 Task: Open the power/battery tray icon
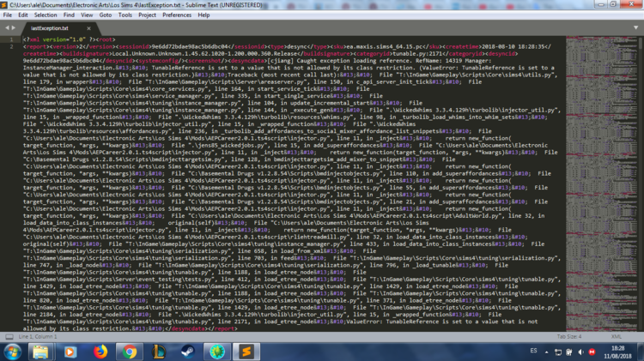(x=569, y=352)
